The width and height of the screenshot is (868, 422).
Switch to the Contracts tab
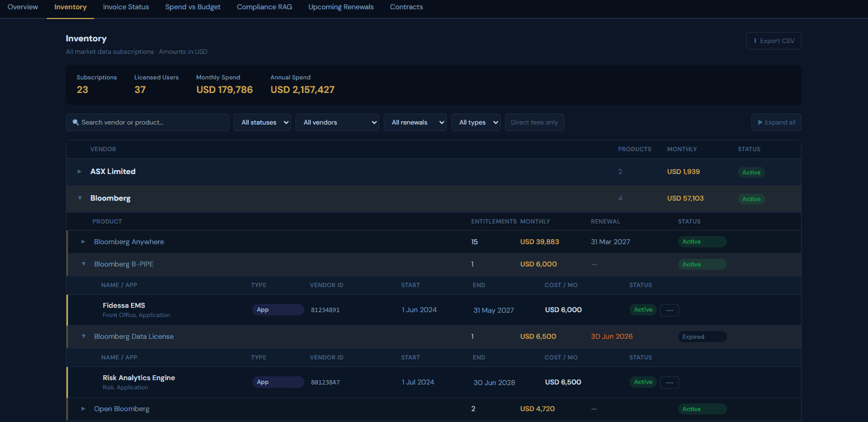coord(406,7)
